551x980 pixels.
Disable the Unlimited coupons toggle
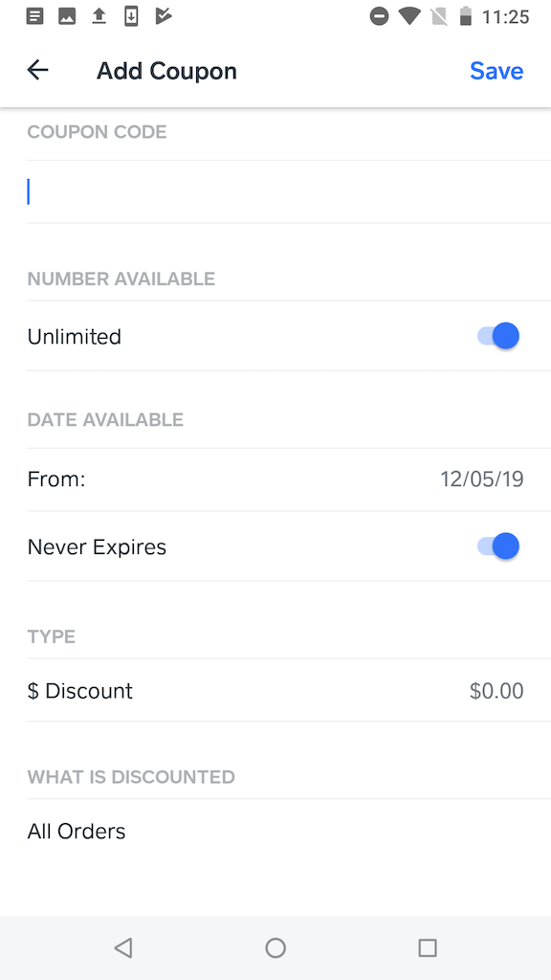498,336
